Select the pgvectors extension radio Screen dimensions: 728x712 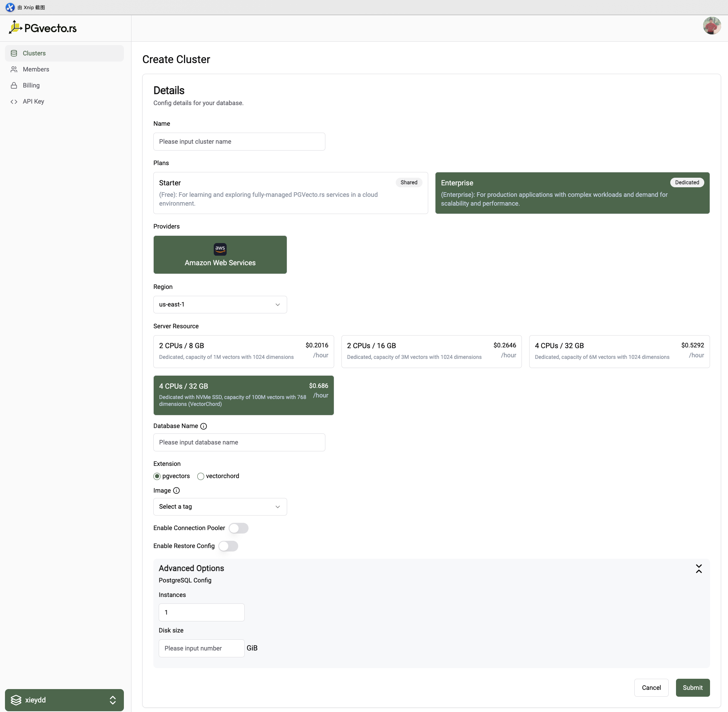click(157, 476)
